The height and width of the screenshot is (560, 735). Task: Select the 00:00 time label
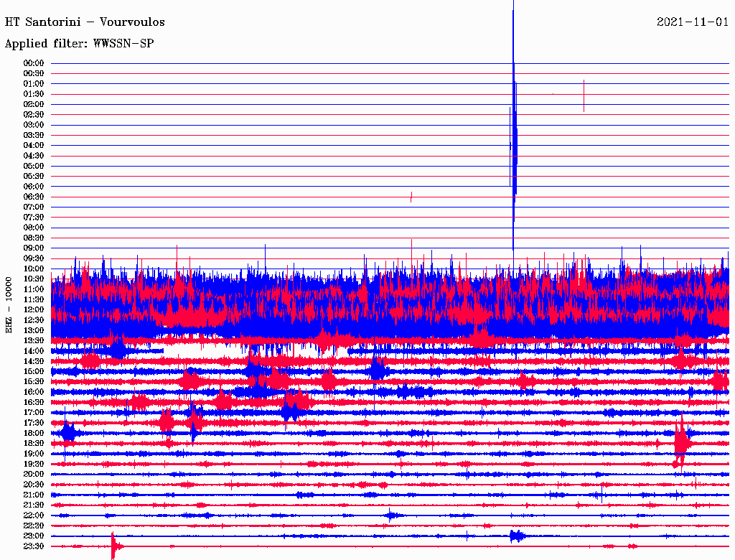(34, 63)
